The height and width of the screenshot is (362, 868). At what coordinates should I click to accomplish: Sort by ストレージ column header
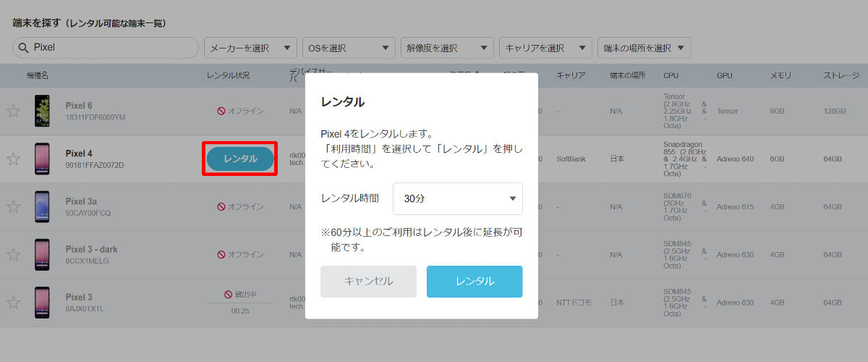tap(841, 76)
